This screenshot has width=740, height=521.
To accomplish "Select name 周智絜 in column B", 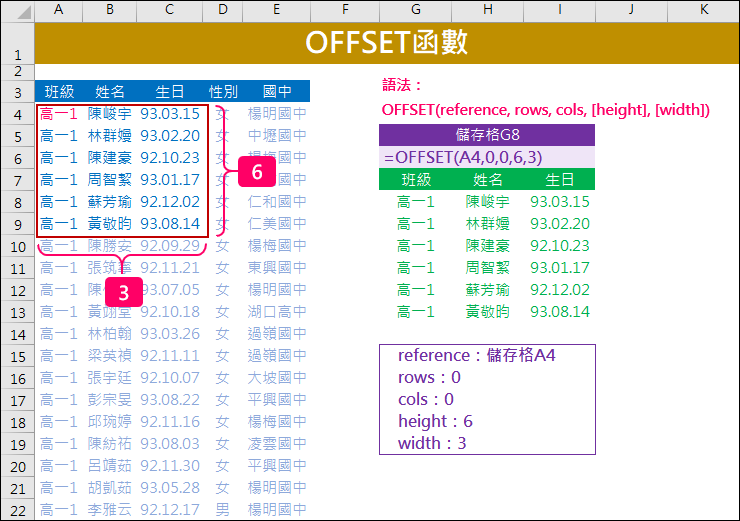I will point(109,180).
